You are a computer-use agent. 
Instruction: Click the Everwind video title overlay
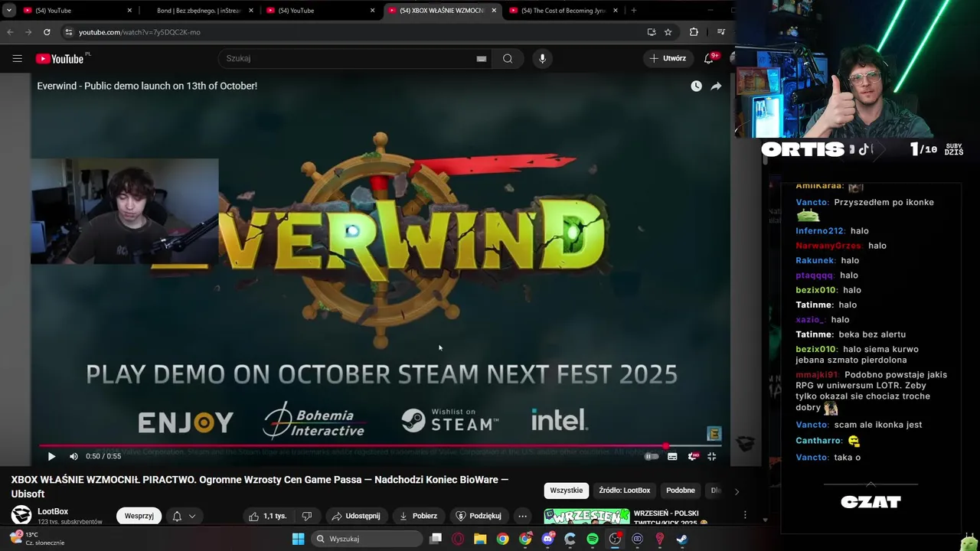[147, 86]
